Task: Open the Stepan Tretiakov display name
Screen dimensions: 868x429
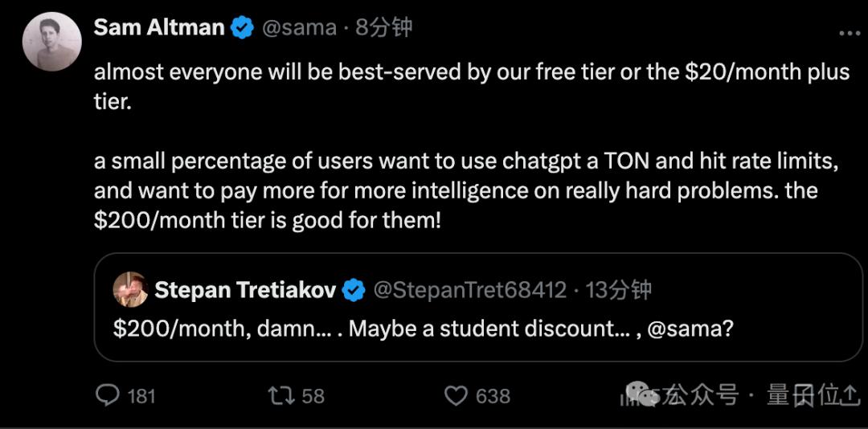Action: 244,290
